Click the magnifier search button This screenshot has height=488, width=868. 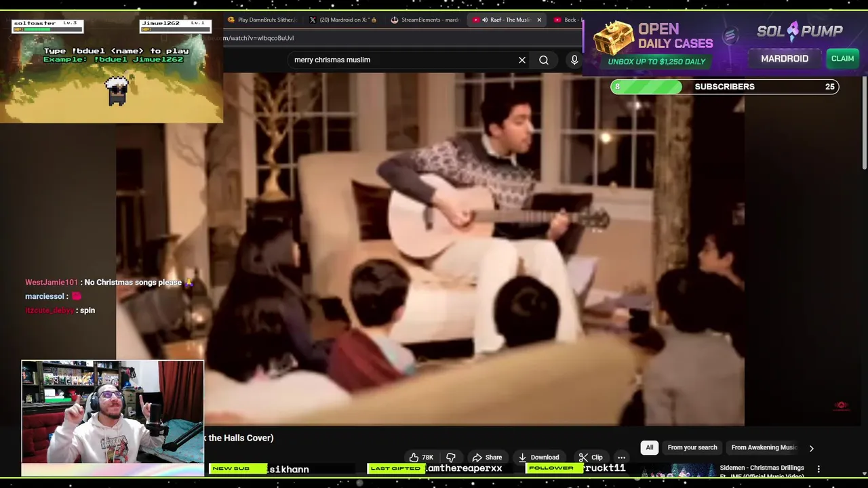[544, 60]
